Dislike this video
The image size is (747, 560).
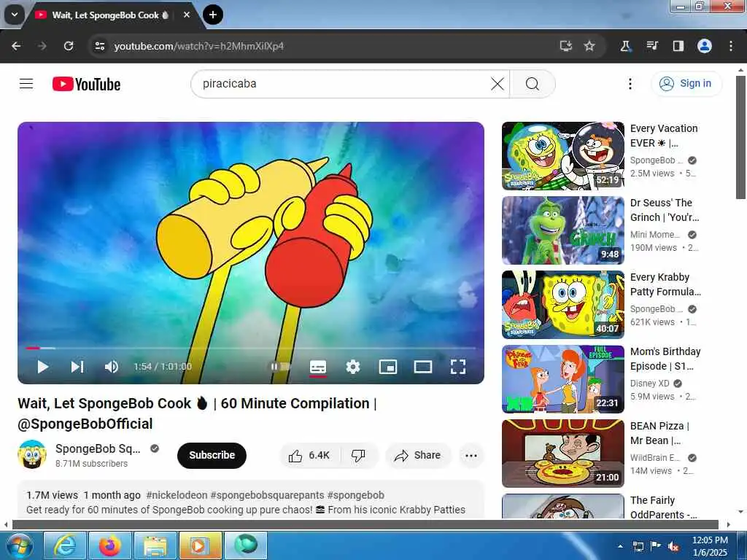point(359,455)
